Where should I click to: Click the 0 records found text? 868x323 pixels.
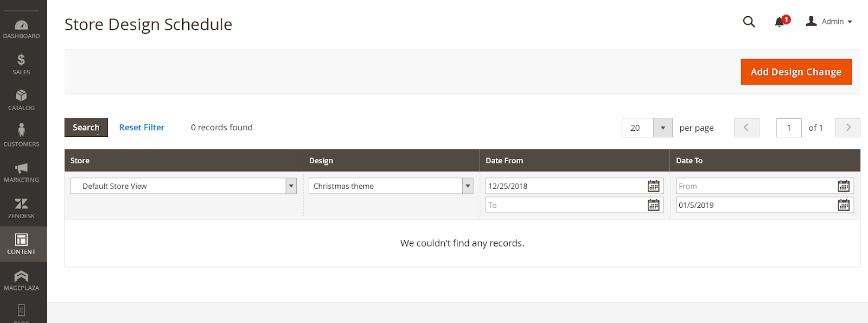(222, 128)
